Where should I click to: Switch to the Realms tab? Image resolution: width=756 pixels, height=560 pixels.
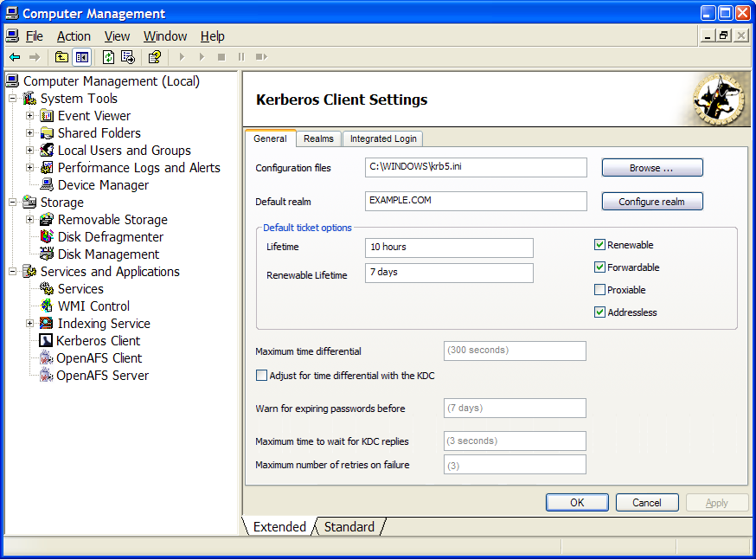[318, 138]
